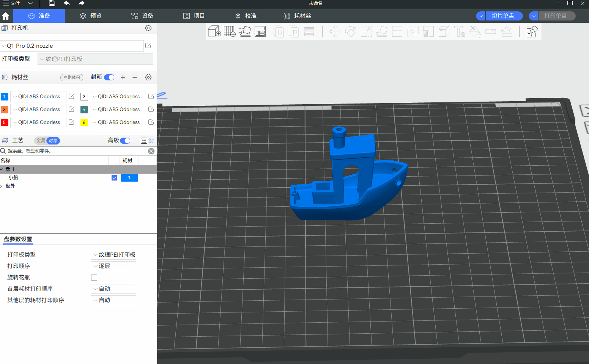The image size is (589, 364).
Task: Click the Arrange all objects icon
Action: [260, 31]
